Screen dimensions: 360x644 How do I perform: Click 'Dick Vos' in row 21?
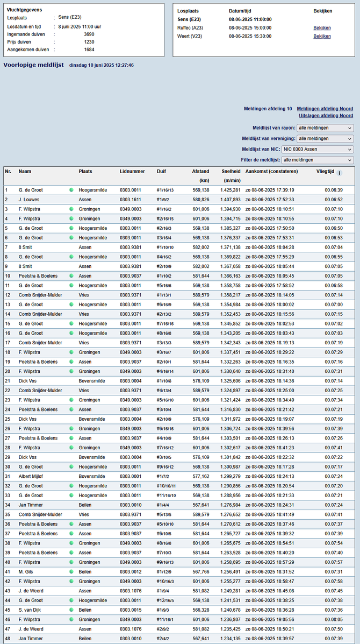[27, 381]
